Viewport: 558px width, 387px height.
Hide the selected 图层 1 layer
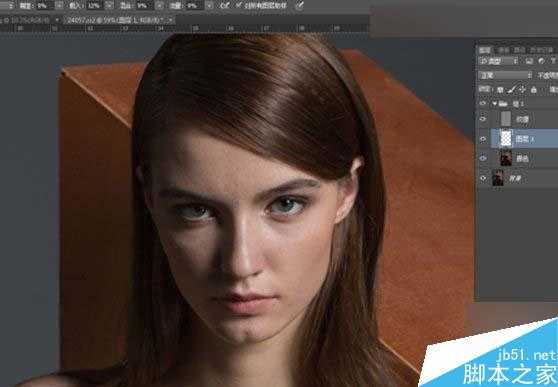(x=483, y=139)
